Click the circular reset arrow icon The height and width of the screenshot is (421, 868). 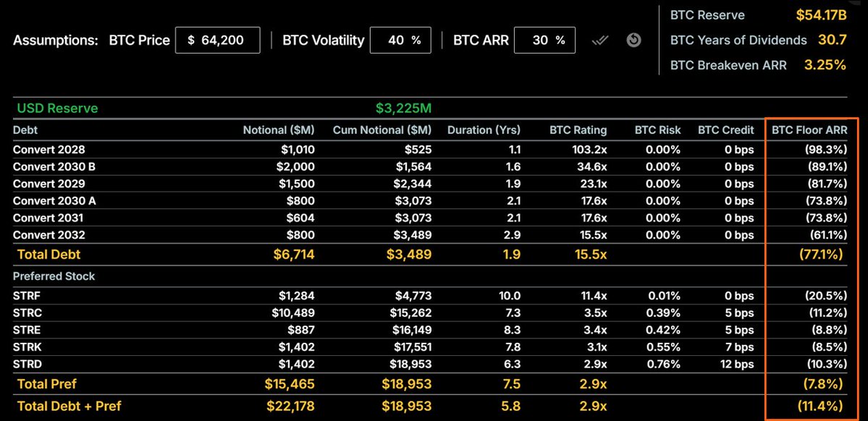634,41
